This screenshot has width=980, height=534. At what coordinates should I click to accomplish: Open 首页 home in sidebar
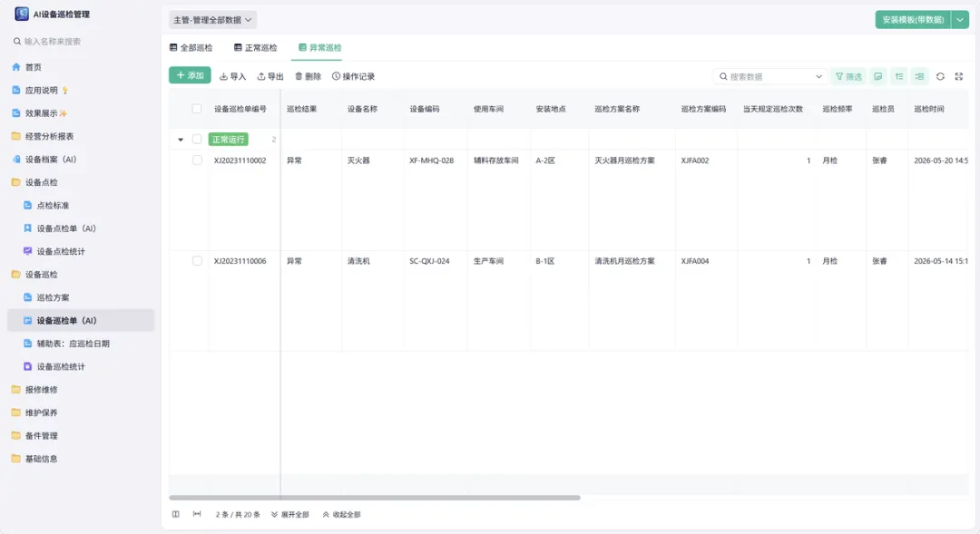(34, 67)
